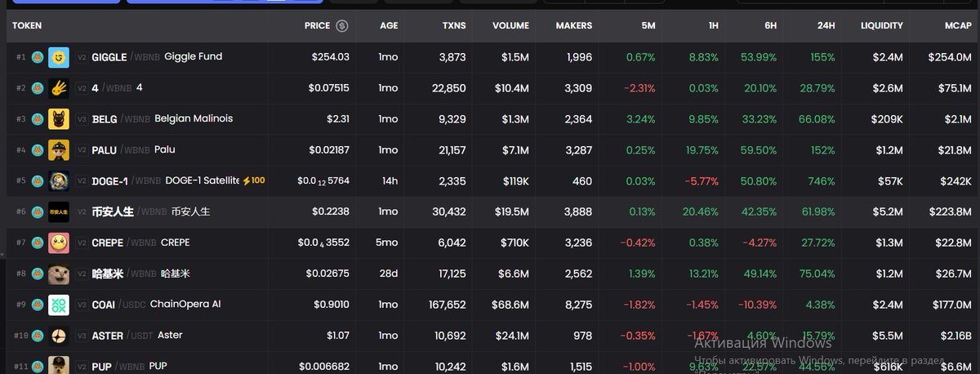Click the ASTER token logo icon
980x374 pixels.
59,336
